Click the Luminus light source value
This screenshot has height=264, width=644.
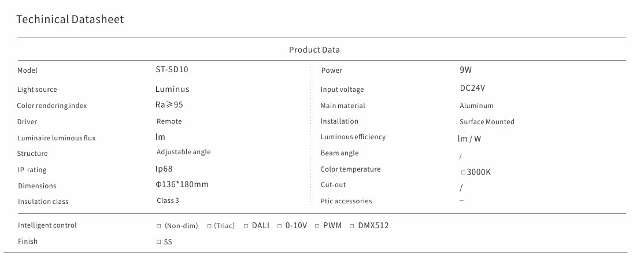(x=172, y=89)
